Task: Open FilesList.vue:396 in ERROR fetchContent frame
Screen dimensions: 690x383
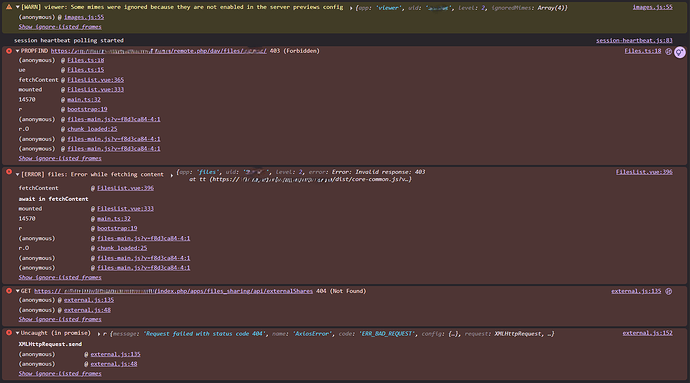Action: click(125, 188)
